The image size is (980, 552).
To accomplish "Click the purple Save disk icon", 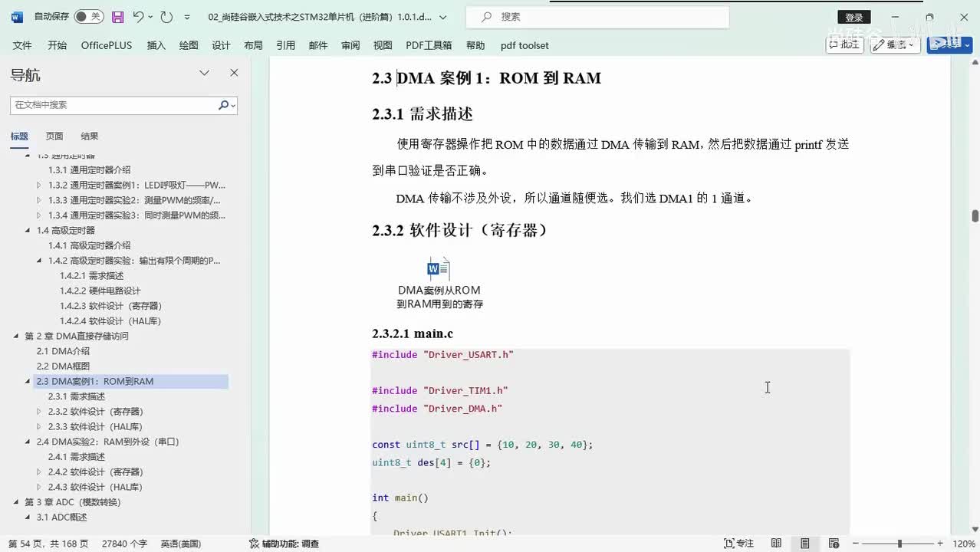I will click(x=117, y=16).
